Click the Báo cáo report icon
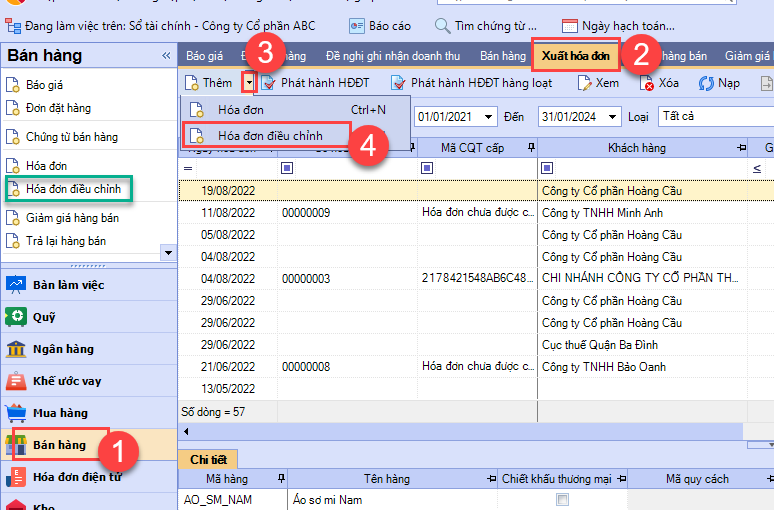Screen dimensions: 774x510 tap(357, 26)
